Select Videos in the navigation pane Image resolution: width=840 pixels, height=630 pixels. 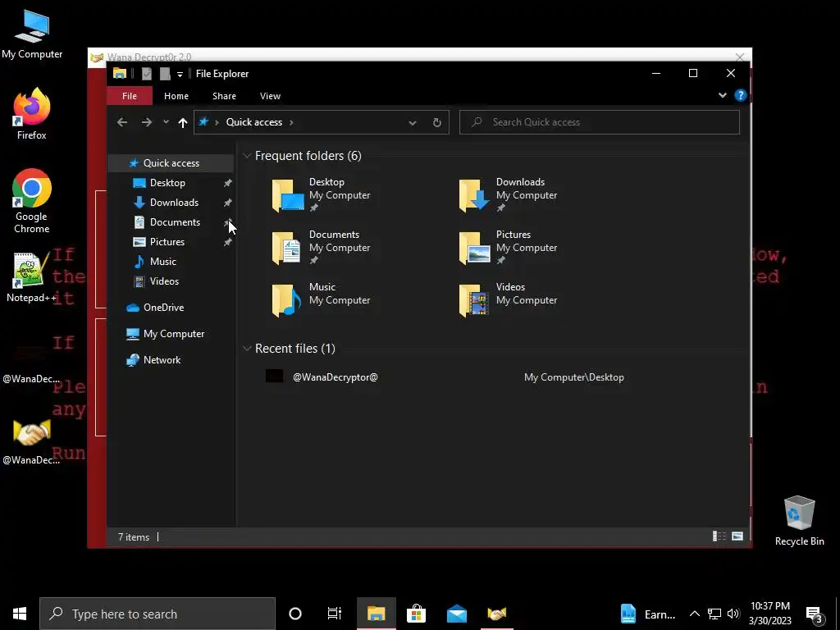click(x=164, y=281)
